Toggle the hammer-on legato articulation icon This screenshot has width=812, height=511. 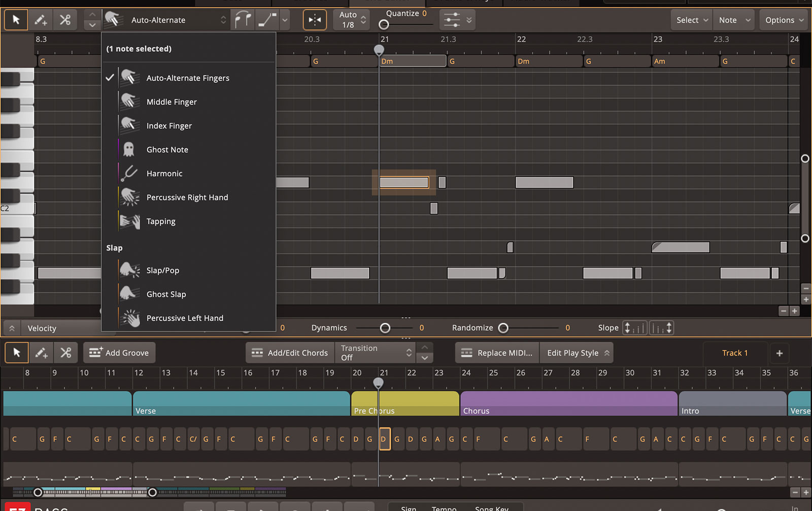click(x=243, y=20)
